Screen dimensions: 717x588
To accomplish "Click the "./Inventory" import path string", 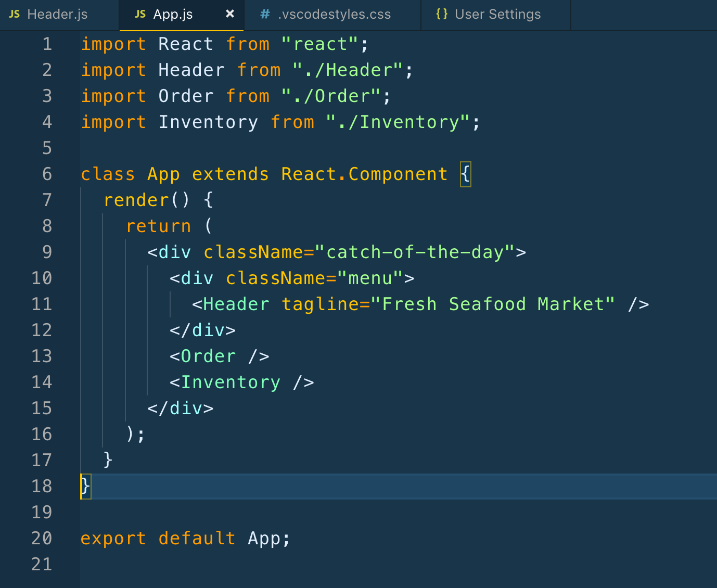I will [x=402, y=122].
